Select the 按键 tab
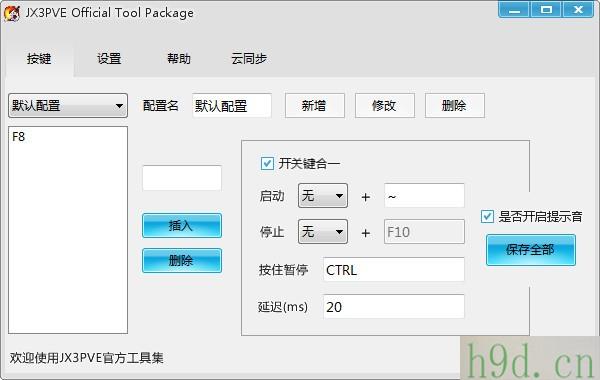This screenshot has height=380, width=600. pos(39,59)
